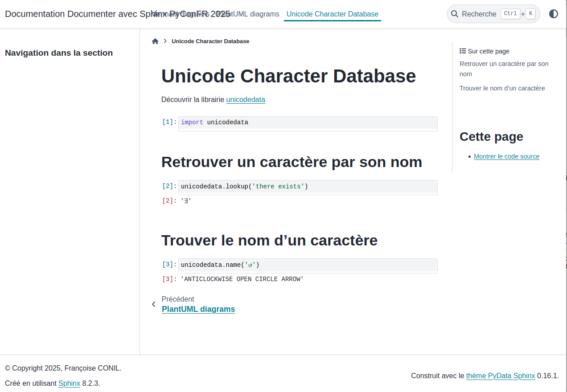This screenshot has width=567, height=392.
Task: Open the thème PyData Sphinx footer link
Action: [x=500, y=376]
